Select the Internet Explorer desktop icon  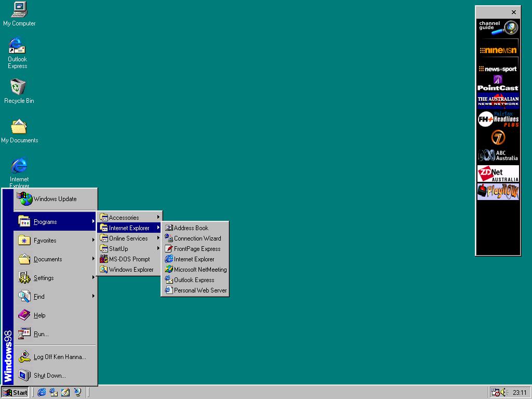tap(19, 172)
